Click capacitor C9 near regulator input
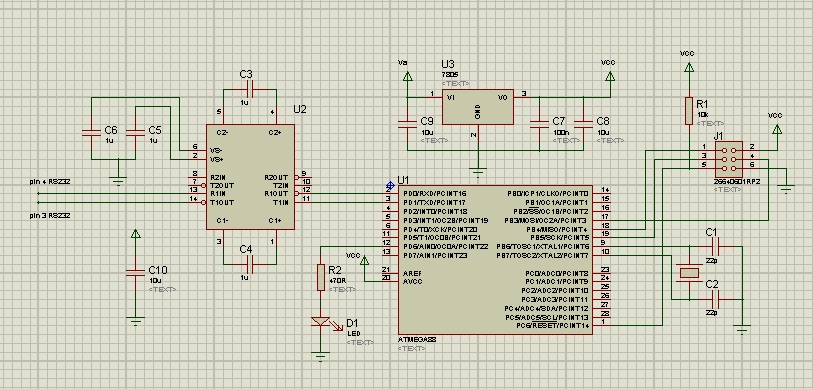Image resolution: width=813 pixels, height=389 pixels. pyautogui.click(x=408, y=123)
